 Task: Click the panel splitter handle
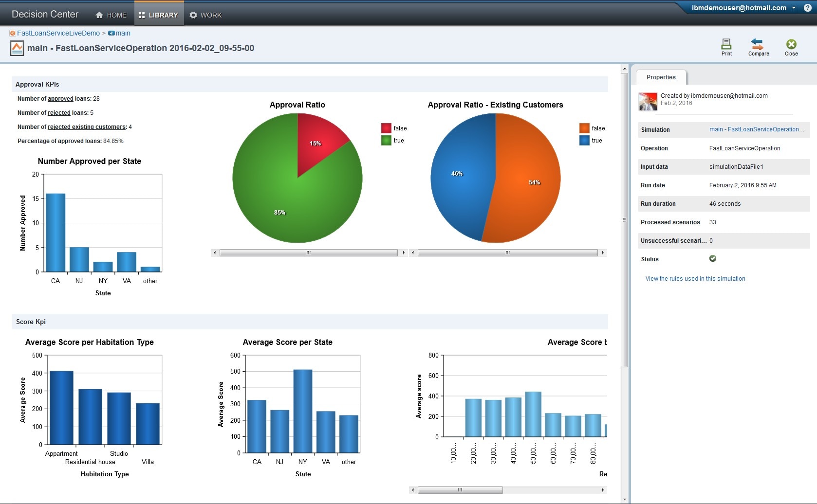pos(624,220)
